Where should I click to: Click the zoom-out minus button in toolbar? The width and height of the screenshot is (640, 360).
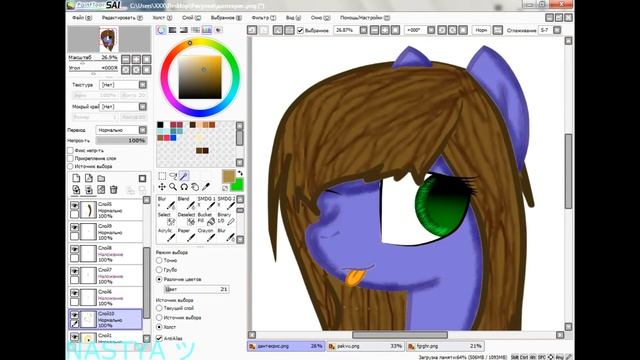click(374, 30)
